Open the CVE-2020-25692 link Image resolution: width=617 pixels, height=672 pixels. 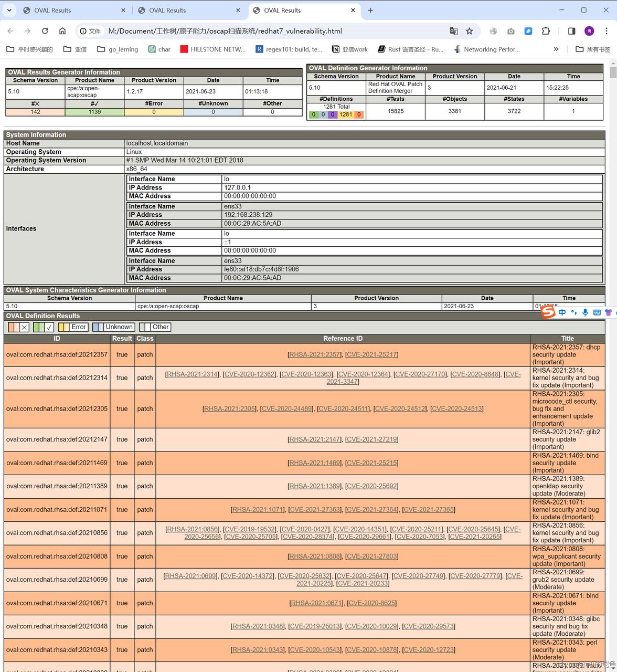[x=372, y=486]
